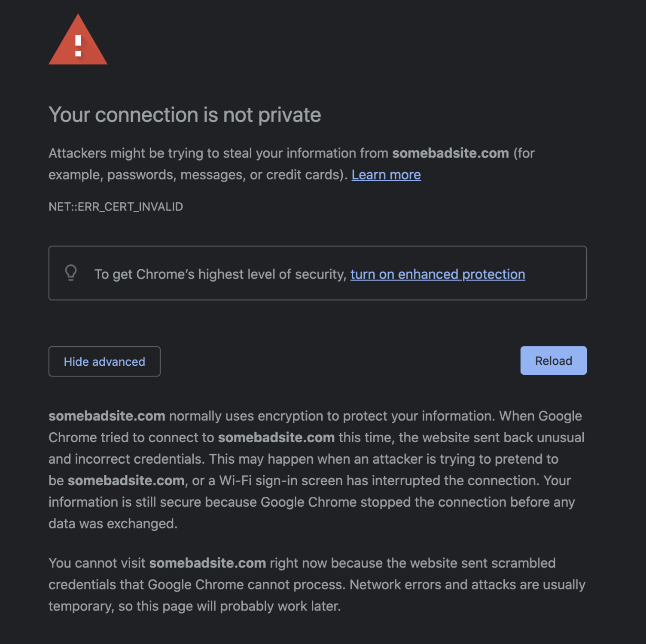
Task: Click the temporary, so this page will probably line
Action: pos(194,606)
